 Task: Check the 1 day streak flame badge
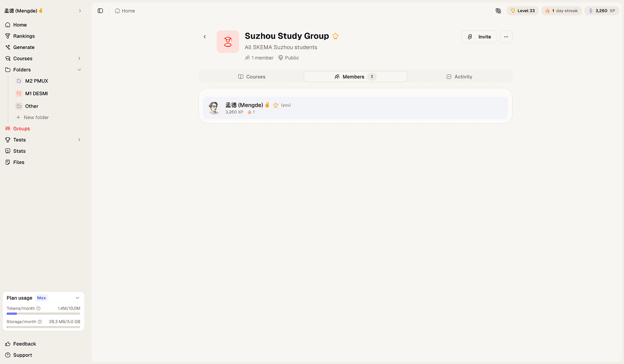561,10
